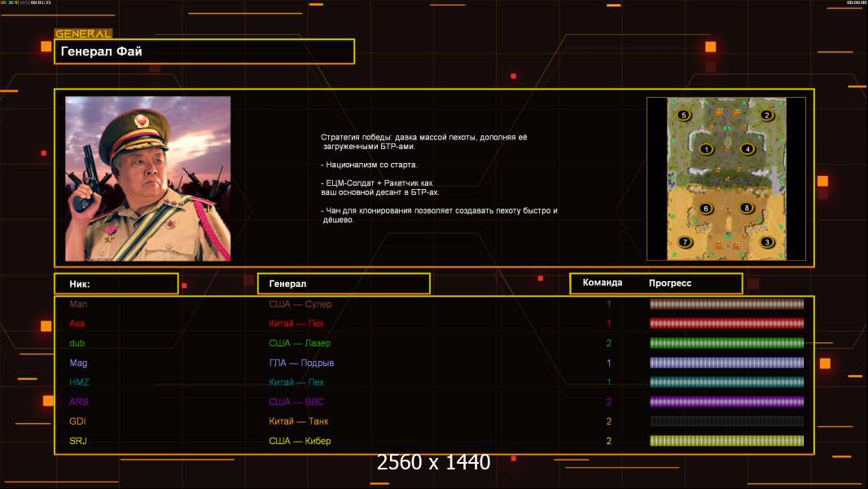Click General Fai's portrait image
The image size is (868, 489).
148,178
